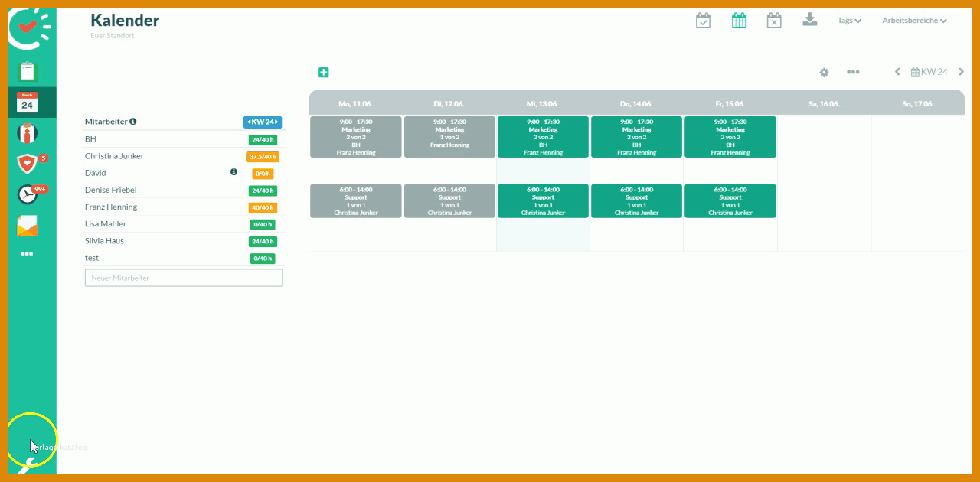Image resolution: width=980 pixels, height=482 pixels.
Task: Open Wednesday's Support shift card
Action: point(543,201)
